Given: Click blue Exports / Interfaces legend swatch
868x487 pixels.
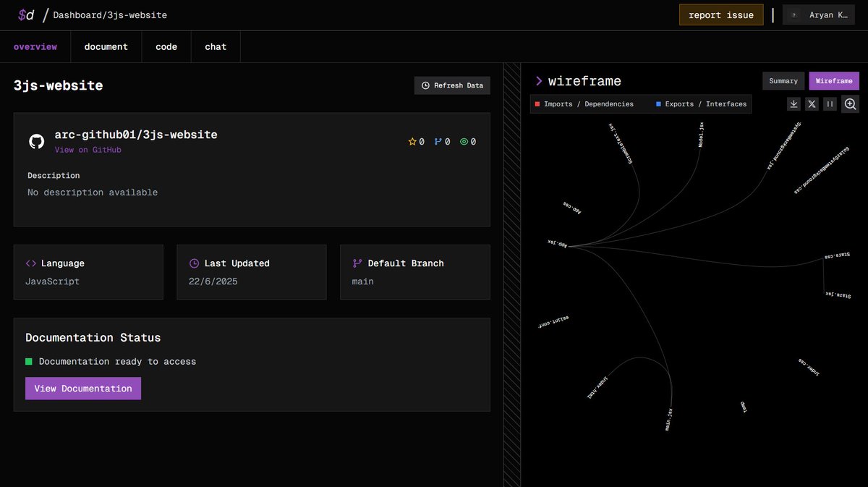Looking at the screenshot, I should click(x=658, y=104).
